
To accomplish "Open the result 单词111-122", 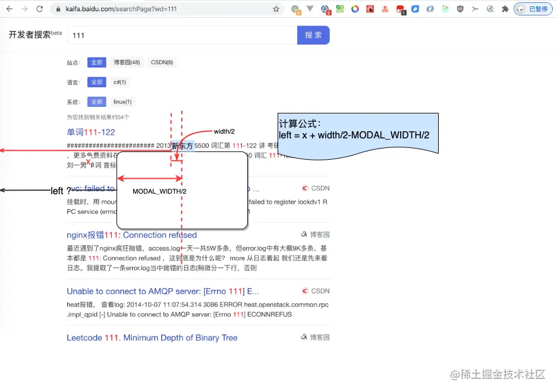I will coord(91,132).
